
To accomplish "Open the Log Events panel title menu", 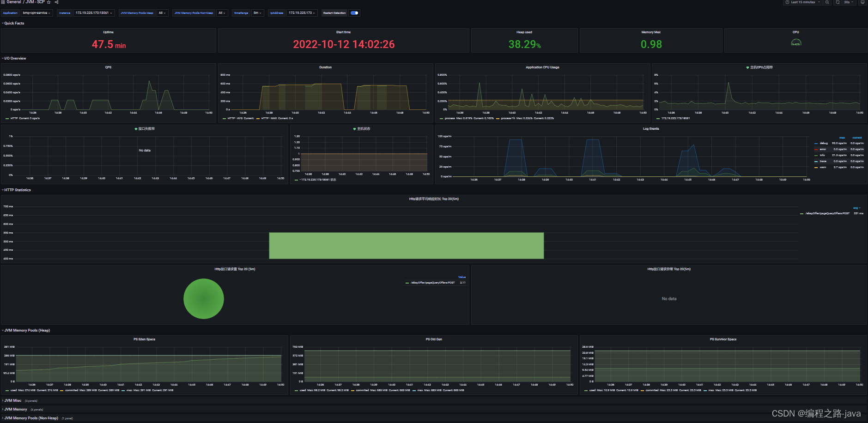I will tap(651, 129).
